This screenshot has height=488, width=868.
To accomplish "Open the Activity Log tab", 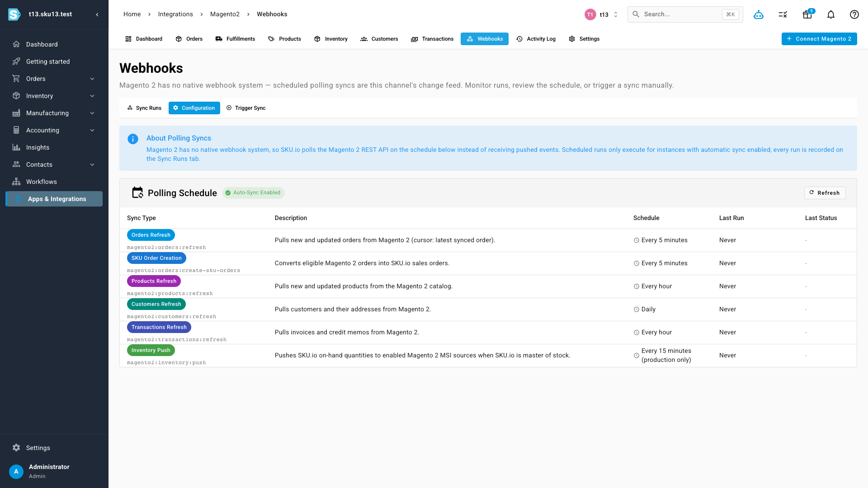I will 536,39.
